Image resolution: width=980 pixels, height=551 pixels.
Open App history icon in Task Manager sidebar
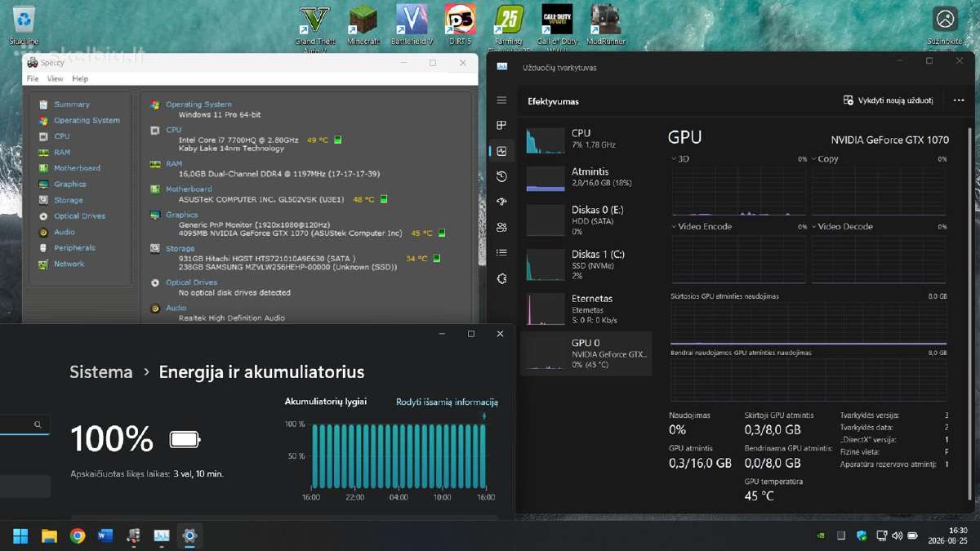point(501,176)
